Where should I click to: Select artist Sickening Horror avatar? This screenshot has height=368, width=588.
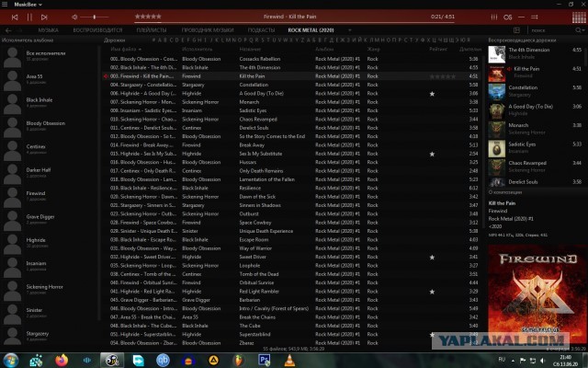coord(12,291)
